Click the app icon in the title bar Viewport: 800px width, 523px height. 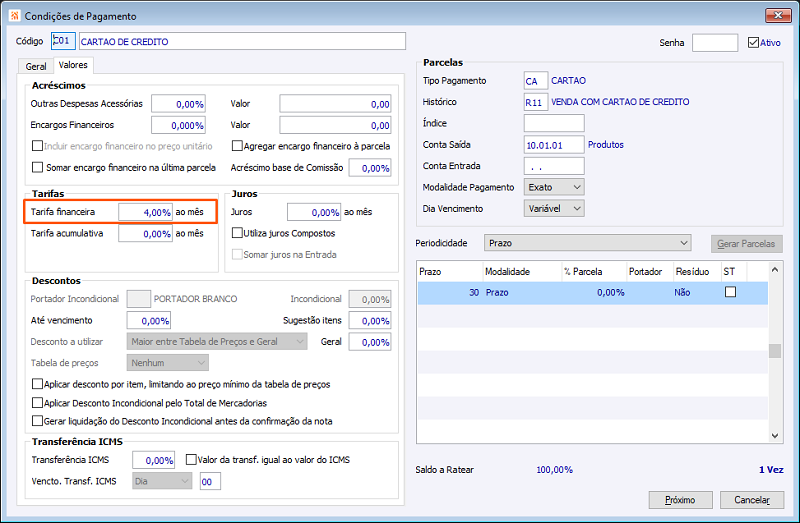pos(14,16)
